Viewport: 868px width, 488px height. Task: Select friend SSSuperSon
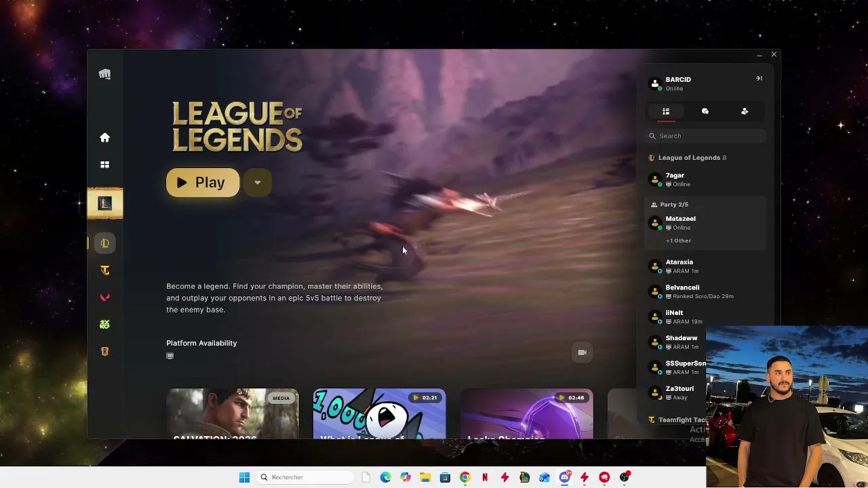pyautogui.click(x=675, y=367)
